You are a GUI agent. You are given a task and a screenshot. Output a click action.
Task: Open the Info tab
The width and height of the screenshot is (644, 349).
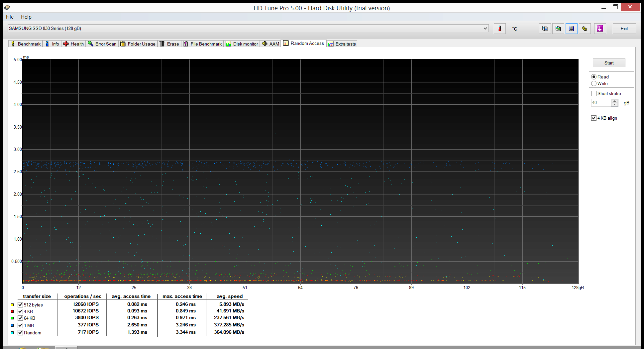pos(52,44)
